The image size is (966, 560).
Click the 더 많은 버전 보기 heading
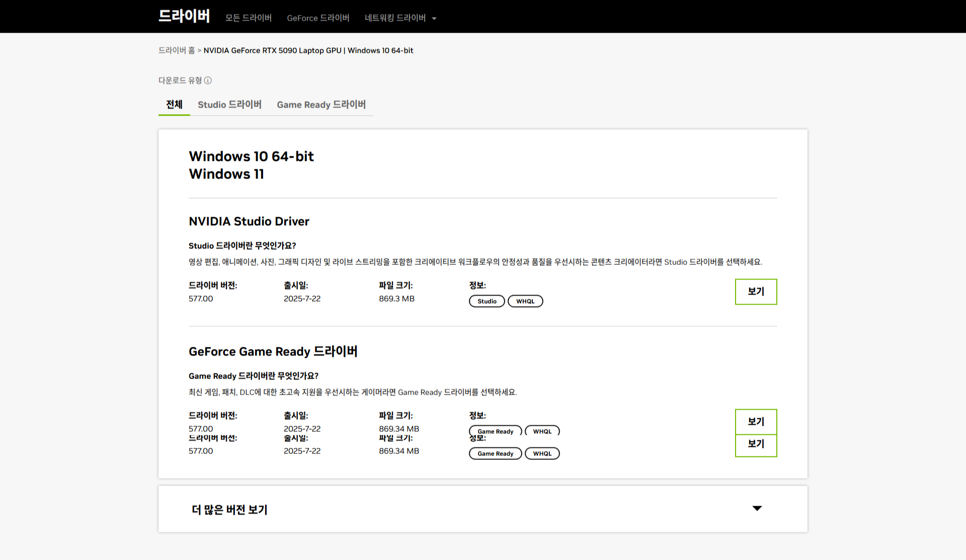[x=229, y=510]
